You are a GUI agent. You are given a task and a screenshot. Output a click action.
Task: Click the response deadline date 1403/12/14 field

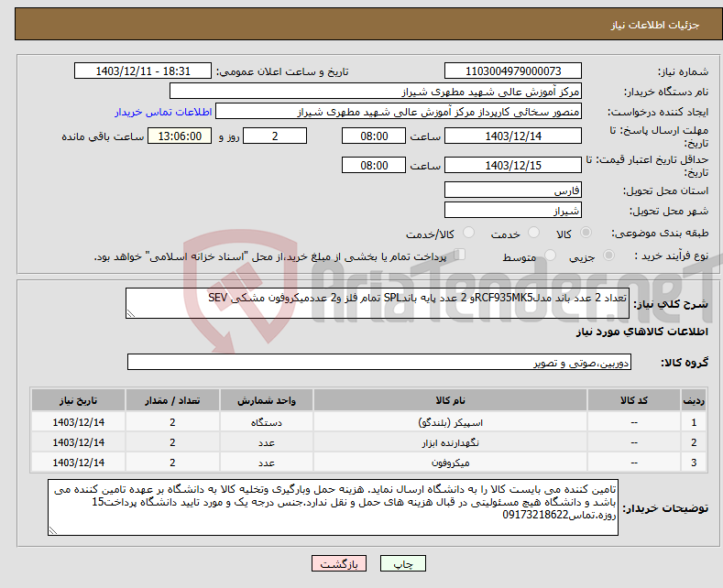pyautogui.click(x=513, y=136)
